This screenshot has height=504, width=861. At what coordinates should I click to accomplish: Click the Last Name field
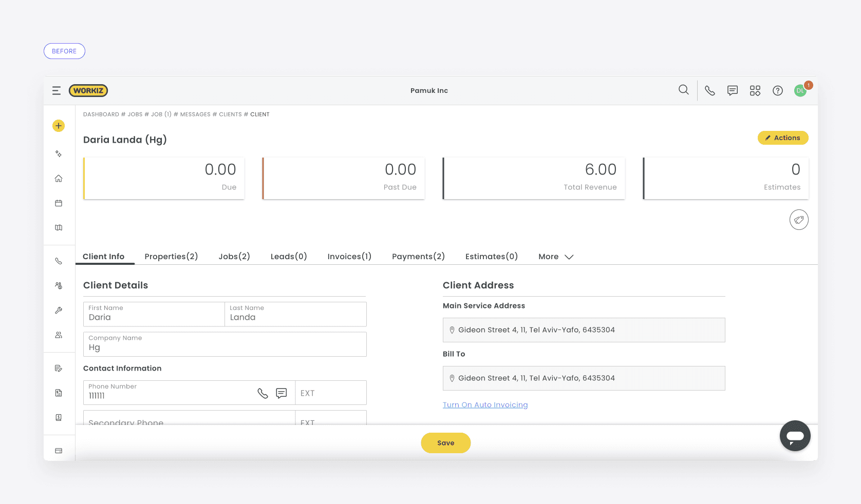(295, 314)
